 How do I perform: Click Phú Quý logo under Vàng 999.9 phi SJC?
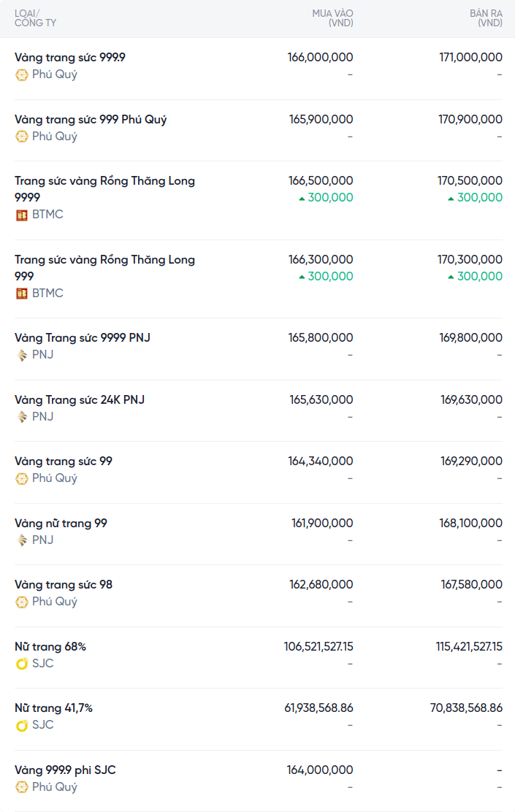(x=22, y=787)
